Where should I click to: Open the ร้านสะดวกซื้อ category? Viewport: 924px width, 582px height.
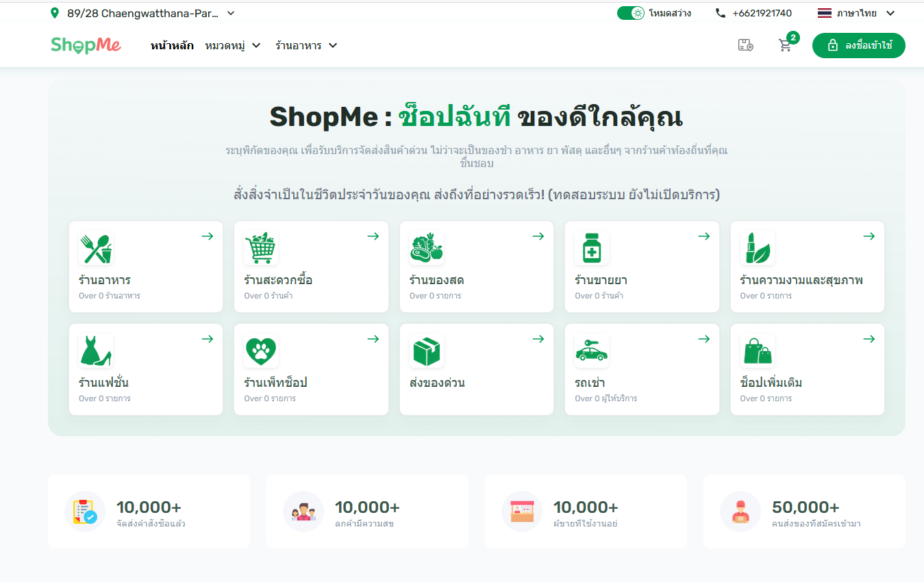(x=278, y=280)
